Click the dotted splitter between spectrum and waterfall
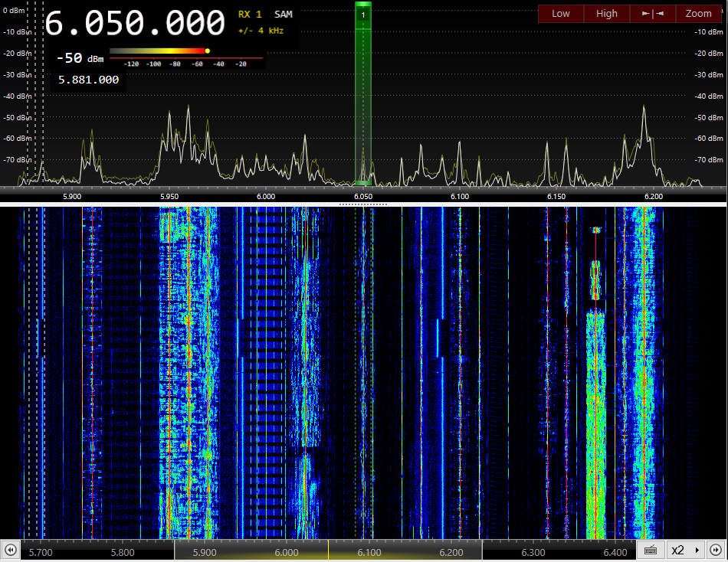 pyautogui.click(x=363, y=204)
